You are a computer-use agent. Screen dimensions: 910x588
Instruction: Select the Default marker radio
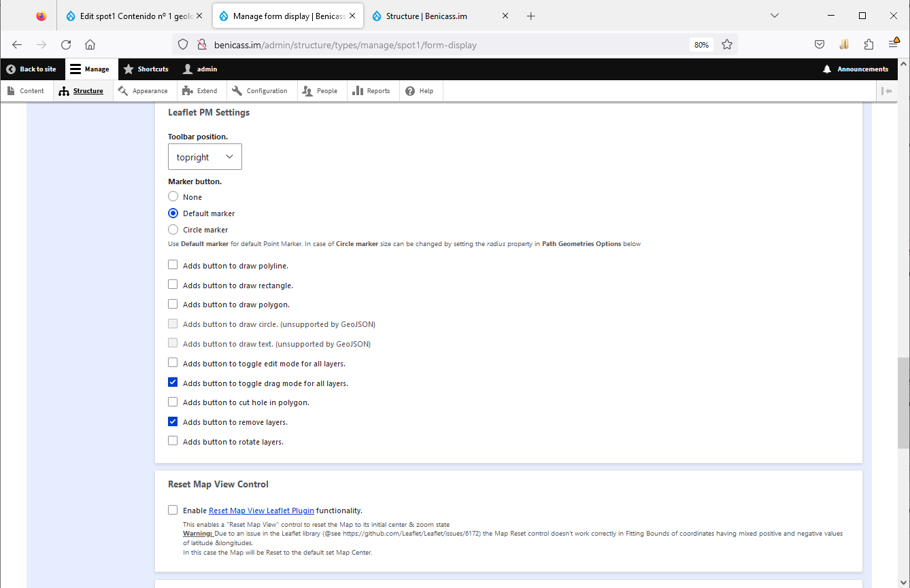[x=173, y=213]
